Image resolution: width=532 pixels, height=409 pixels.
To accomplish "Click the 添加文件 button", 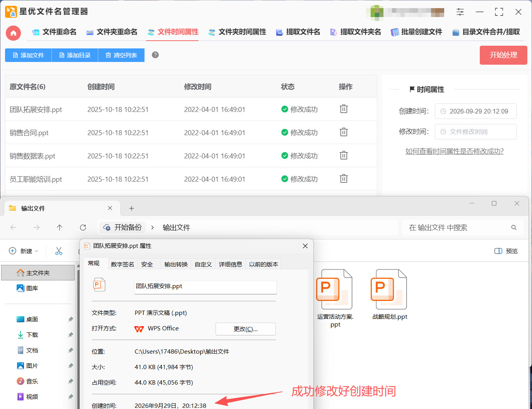I will tap(28, 55).
